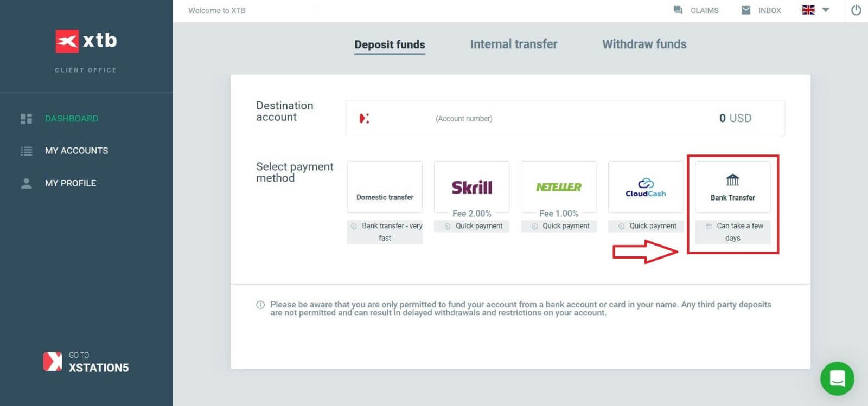This screenshot has width=868, height=406.
Task: Switch to the Internal transfer tab
Action: coord(513,44)
